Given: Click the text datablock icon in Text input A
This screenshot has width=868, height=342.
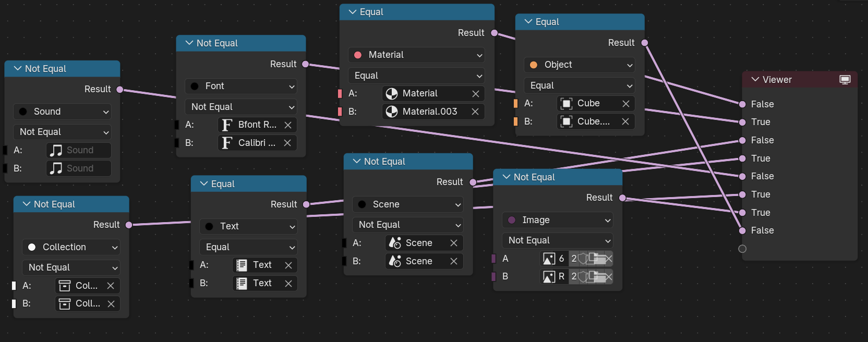Looking at the screenshot, I should [242, 265].
